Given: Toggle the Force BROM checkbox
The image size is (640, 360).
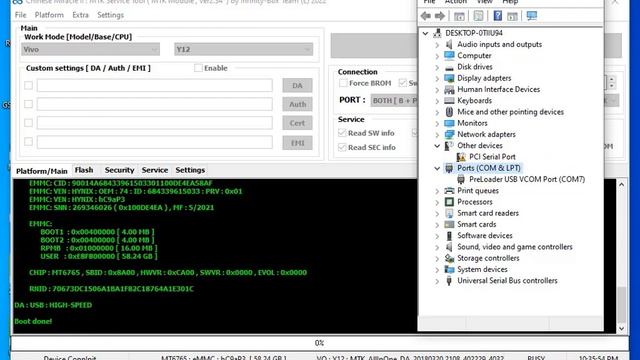Looking at the screenshot, I should [x=343, y=83].
